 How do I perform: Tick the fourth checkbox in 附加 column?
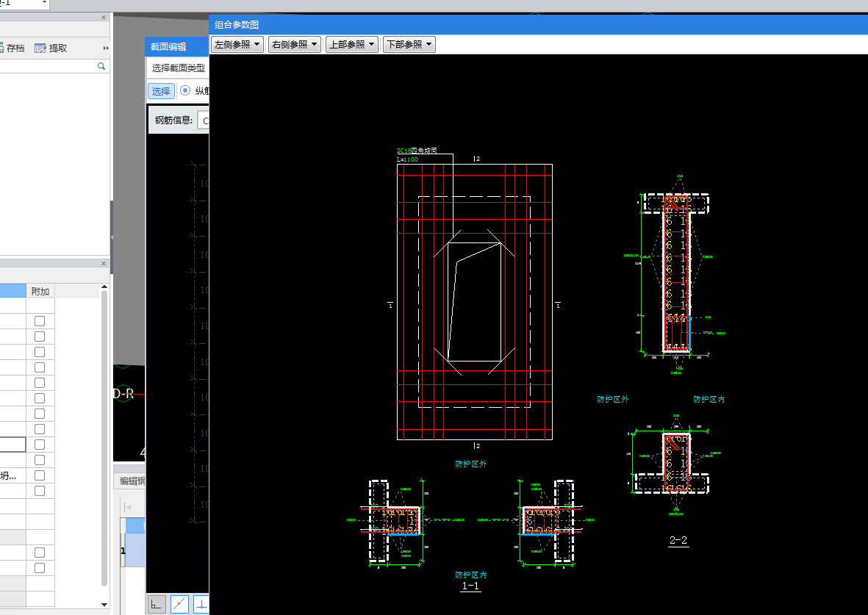coord(40,367)
